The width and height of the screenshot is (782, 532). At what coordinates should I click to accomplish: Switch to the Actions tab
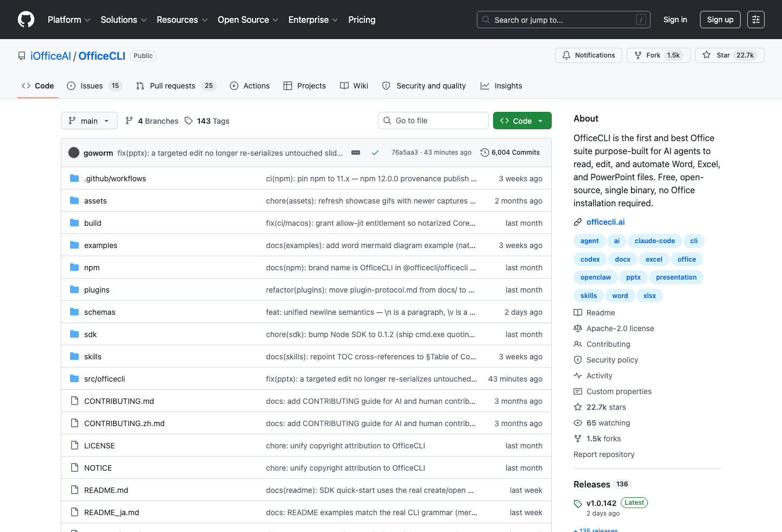[250, 86]
